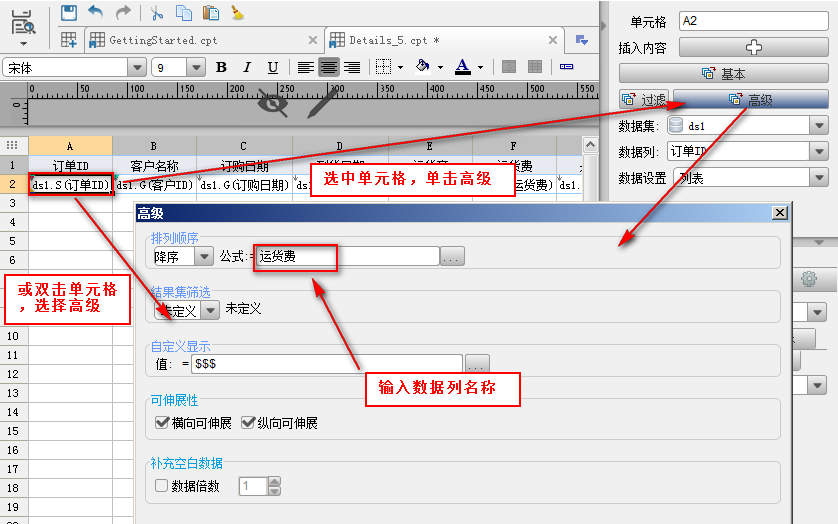Viewport: 838px width, 524px height.
Task: Click the 插入内容 plus button
Action: tap(754, 47)
